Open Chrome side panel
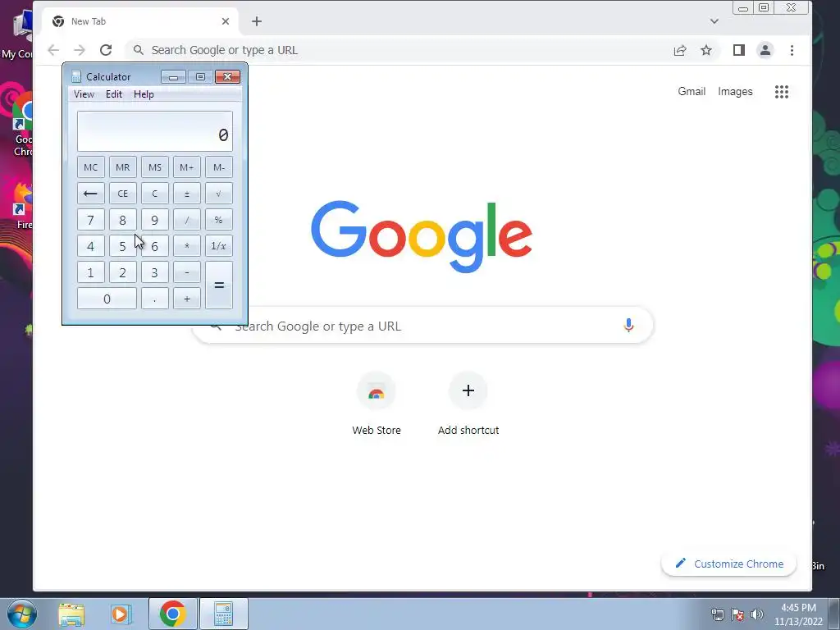Screen dimensions: 840x630 pos(739,50)
